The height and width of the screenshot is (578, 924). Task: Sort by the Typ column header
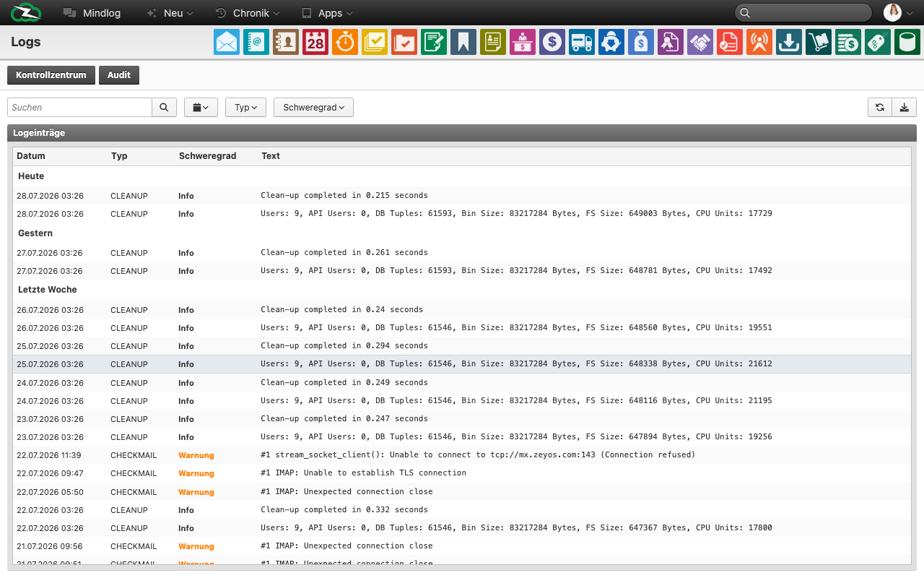pyautogui.click(x=119, y=156)
